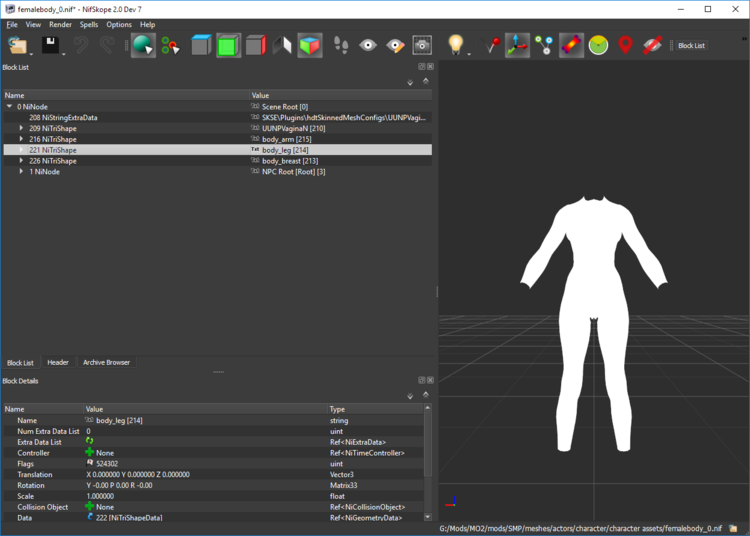
Task: Switch to the Archive Browser tab
Action: pyautogui.click(x=106, y=362)
